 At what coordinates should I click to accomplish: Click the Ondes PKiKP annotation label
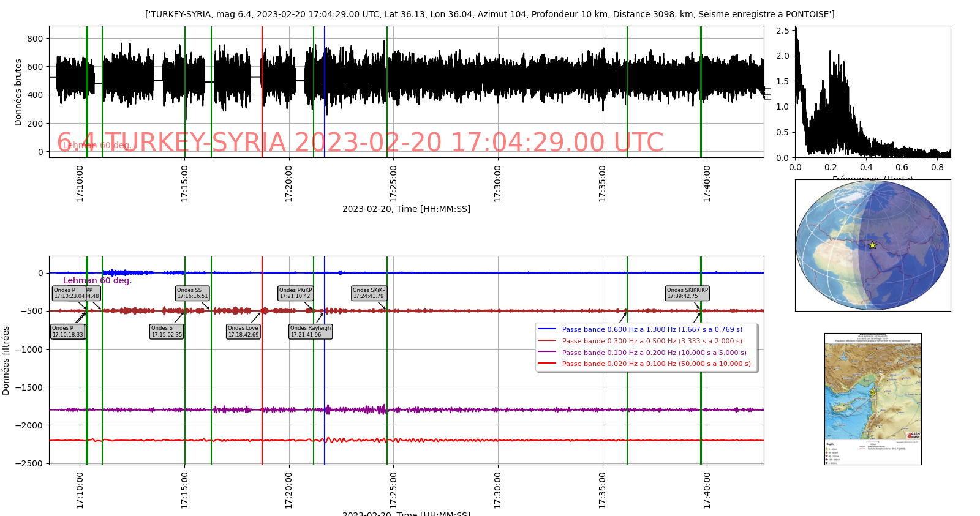pyautogui.click(x=295, y=293)
